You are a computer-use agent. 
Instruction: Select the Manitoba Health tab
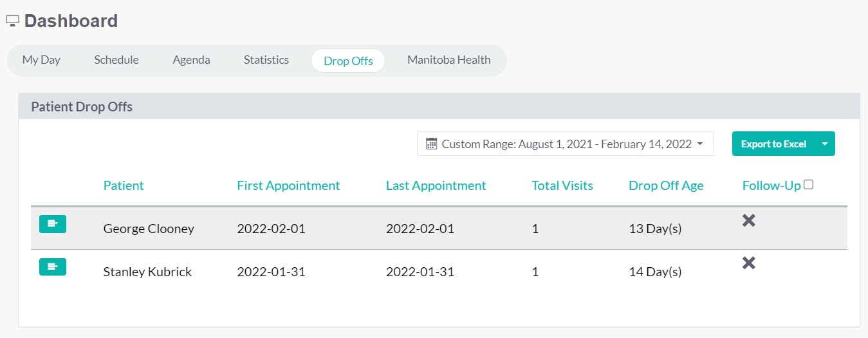449,60
